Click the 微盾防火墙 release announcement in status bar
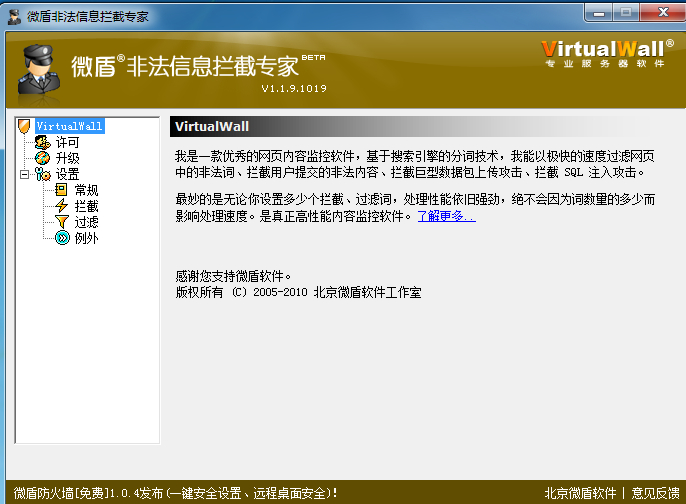 (x=176, y=493)
